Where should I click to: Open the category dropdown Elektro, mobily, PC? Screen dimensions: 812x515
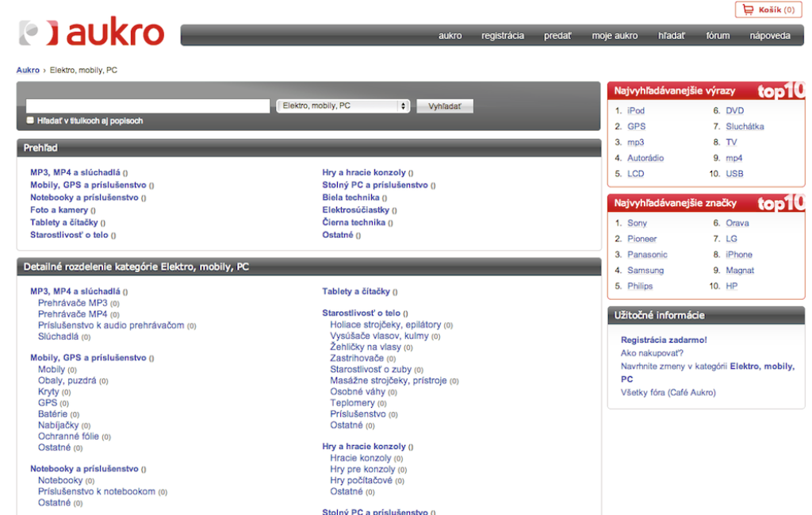coord(343,106)
